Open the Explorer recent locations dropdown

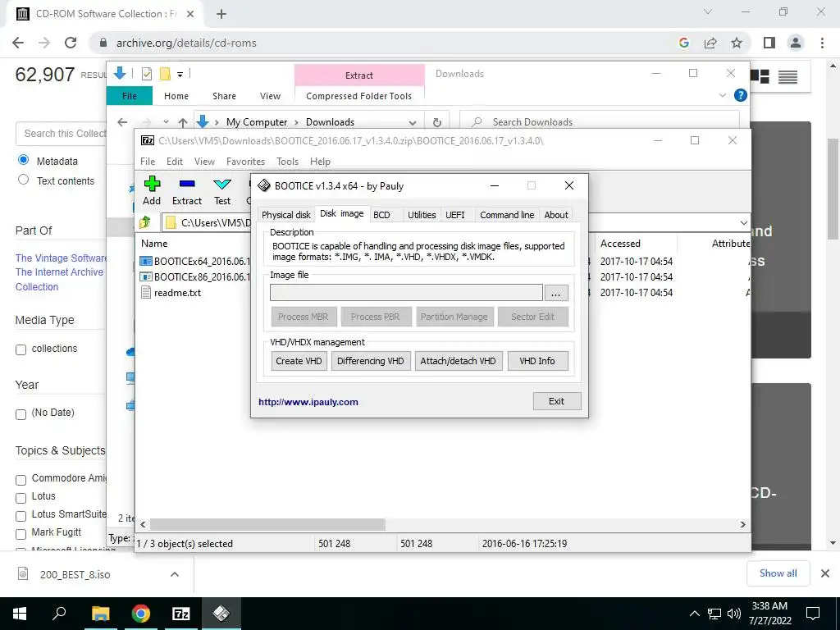click(166, 122)
